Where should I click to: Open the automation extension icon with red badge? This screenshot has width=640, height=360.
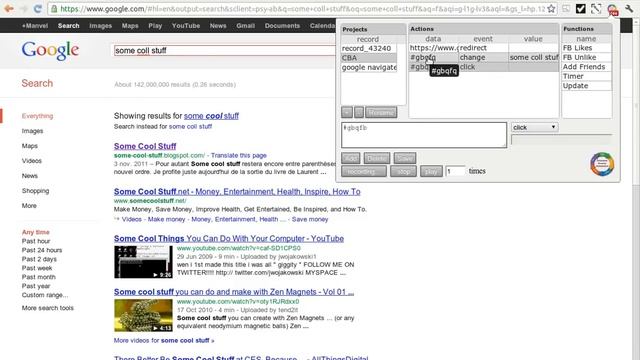pyautogui.click(x=612, y=9)
